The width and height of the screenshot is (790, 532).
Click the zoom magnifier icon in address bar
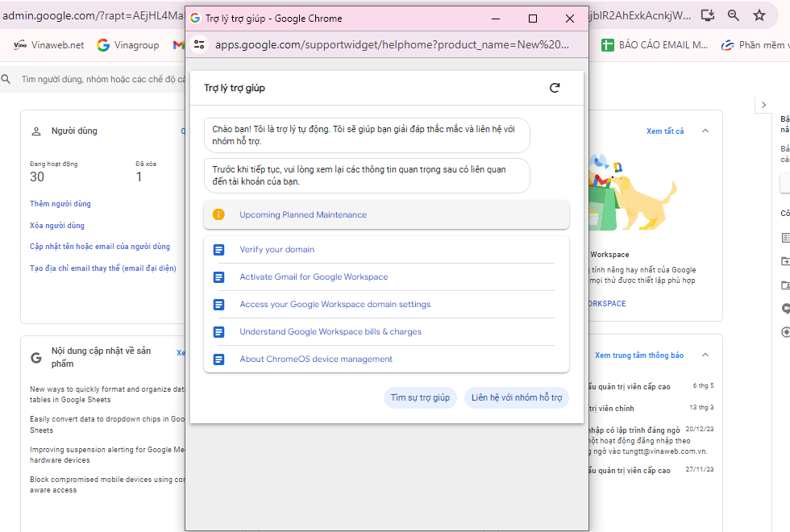coord(733,15)
